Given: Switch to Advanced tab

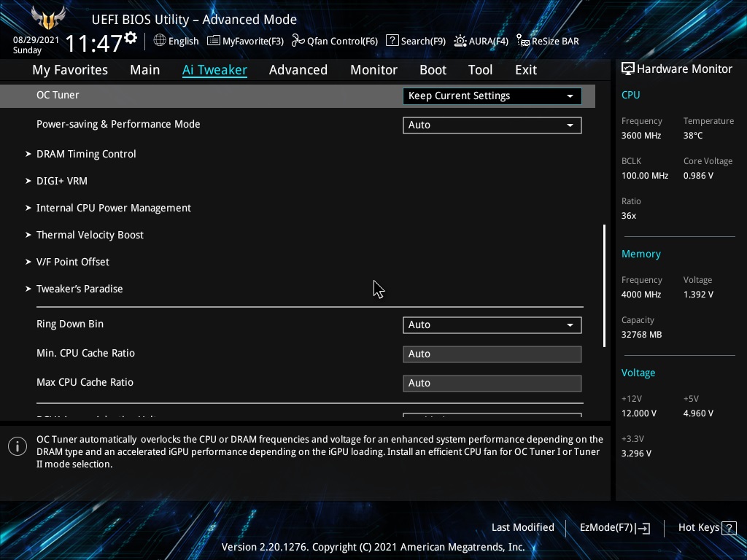Looking at the screenshot, I should [298, 70].
